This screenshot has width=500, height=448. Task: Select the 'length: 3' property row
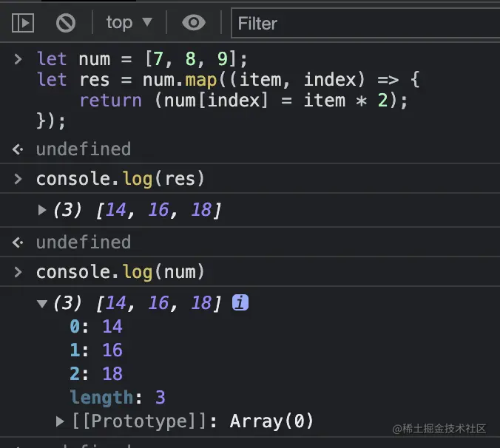(118, 398)
